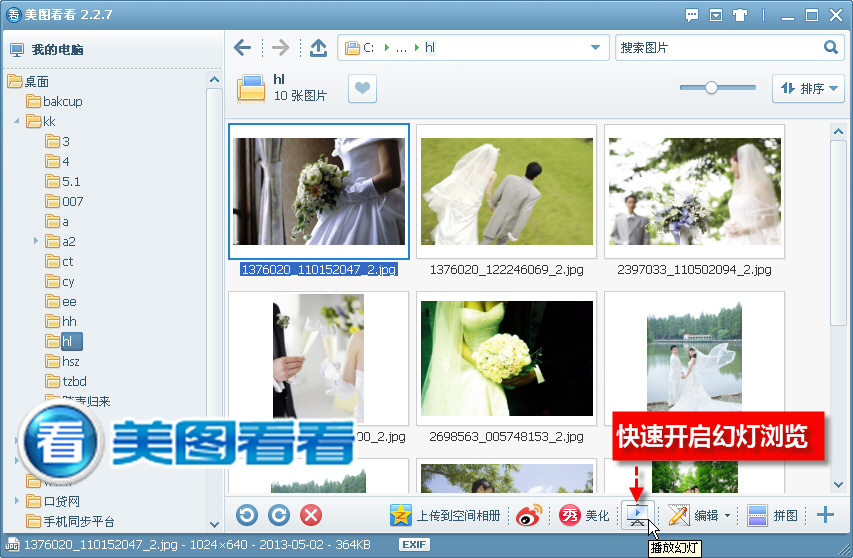Toggle the heart favorite button for hl
This screenshot has width=853, height=558.
[362, 88]
